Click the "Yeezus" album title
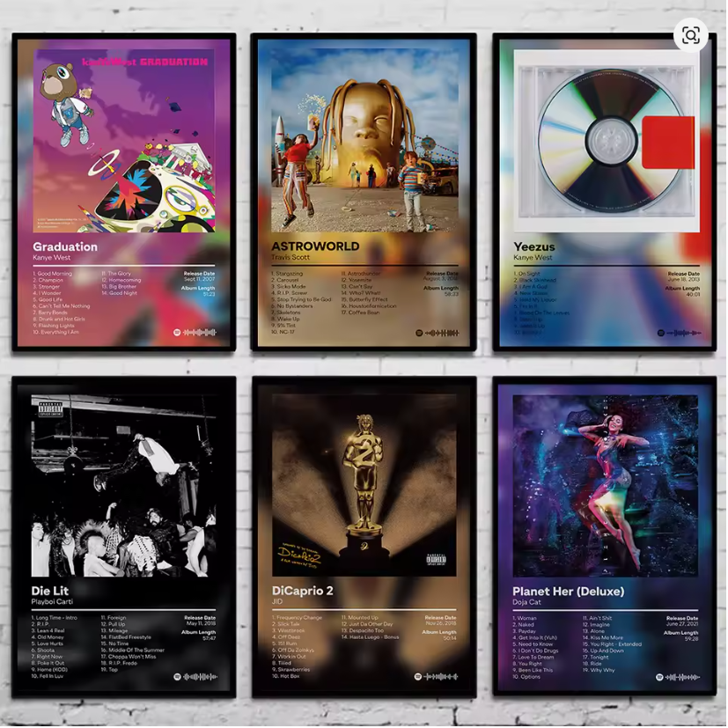This screenshot has width=728, height=728. pos(534,246)
